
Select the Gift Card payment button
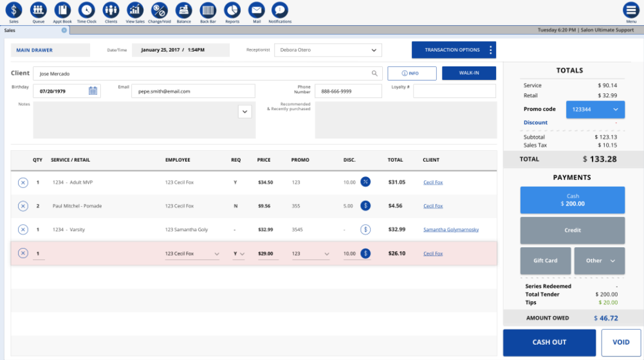(546, 261)
